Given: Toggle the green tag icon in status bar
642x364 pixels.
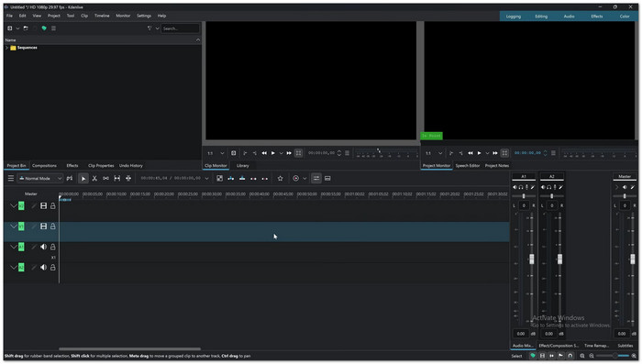Looking at the screenshot, I should click(533, 356).
